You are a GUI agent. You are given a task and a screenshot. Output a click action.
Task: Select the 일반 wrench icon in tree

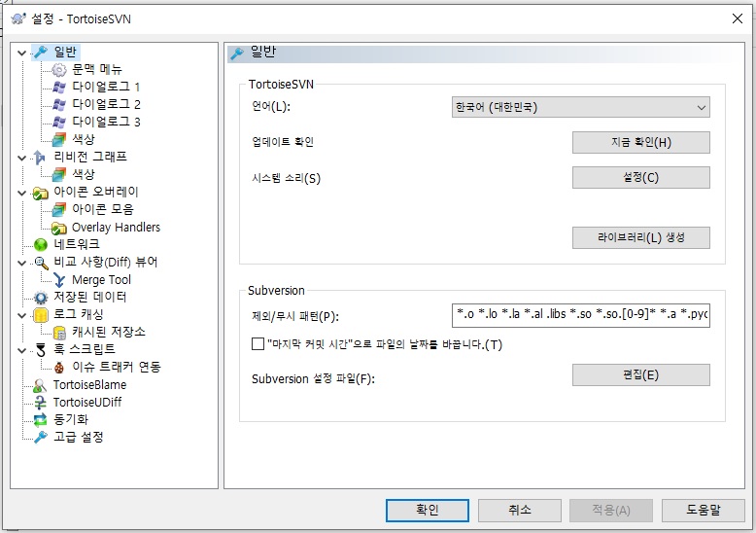pyautogui.click(x=41, y=53)
